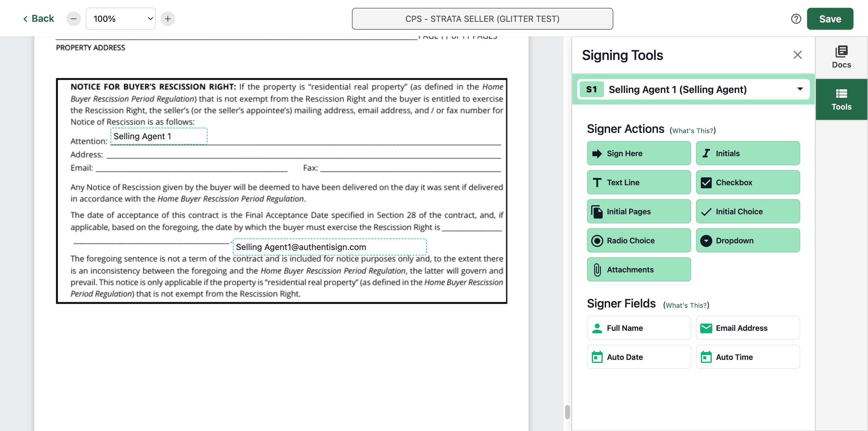Add Email Address envelope field
This screenshot has width=868, height=431.
tap(748, 327)
